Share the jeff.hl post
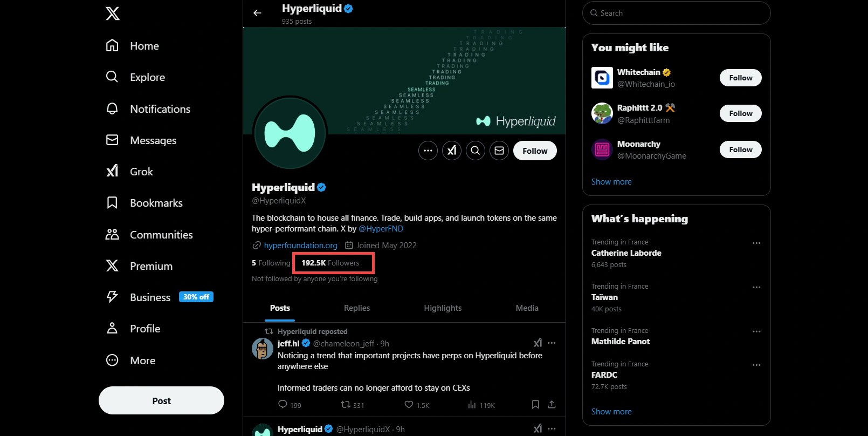Image resolution: width=868 pixels, height=436 pixels. (552, 405)
